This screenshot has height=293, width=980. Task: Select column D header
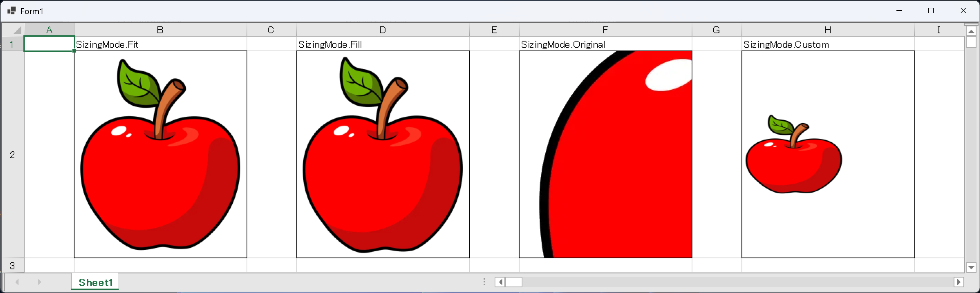pos(383,30)
